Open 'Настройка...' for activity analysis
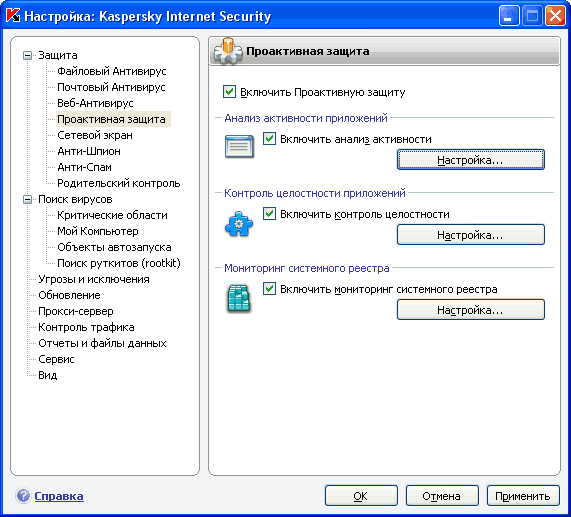This screenshot has width=571, height=517. pyautogui.click(x=470, y=159)
